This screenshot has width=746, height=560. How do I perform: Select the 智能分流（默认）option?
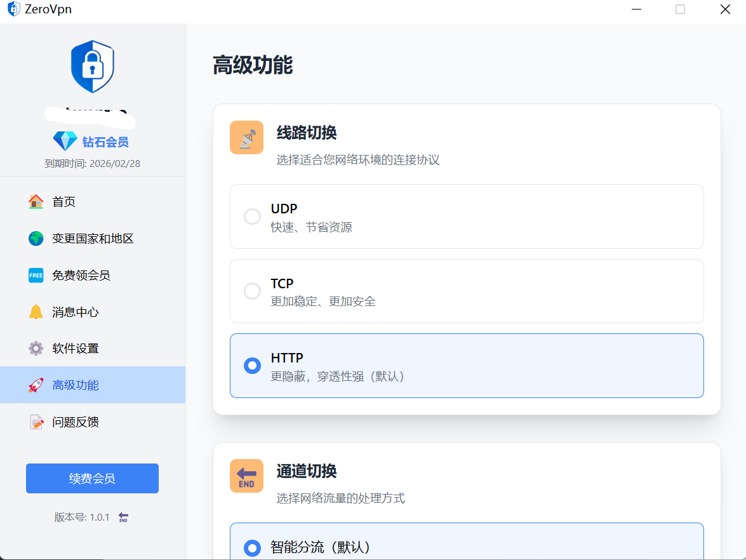252,548
